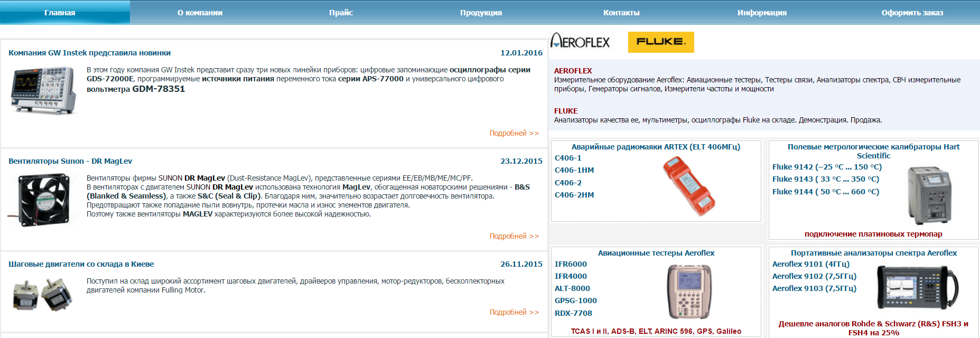Click the Hart Scientific calibrator image
The width and height of the screenshot is (980, 338).
tap(930, 195)
